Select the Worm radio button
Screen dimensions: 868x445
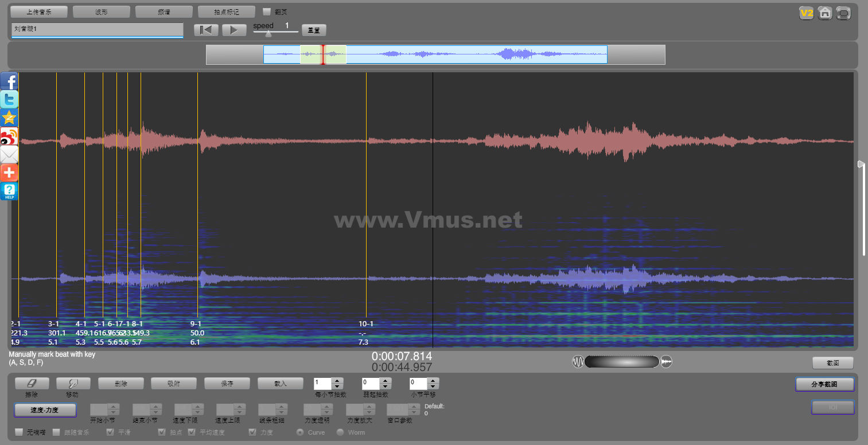tap(340, 432)
